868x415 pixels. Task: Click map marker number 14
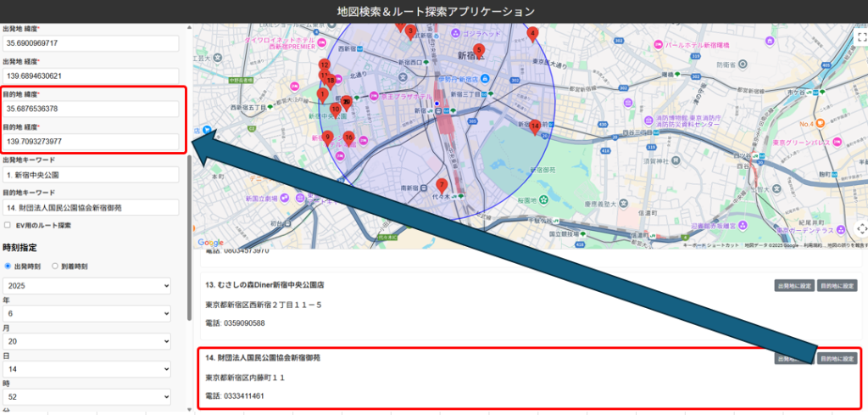(535, 127)
